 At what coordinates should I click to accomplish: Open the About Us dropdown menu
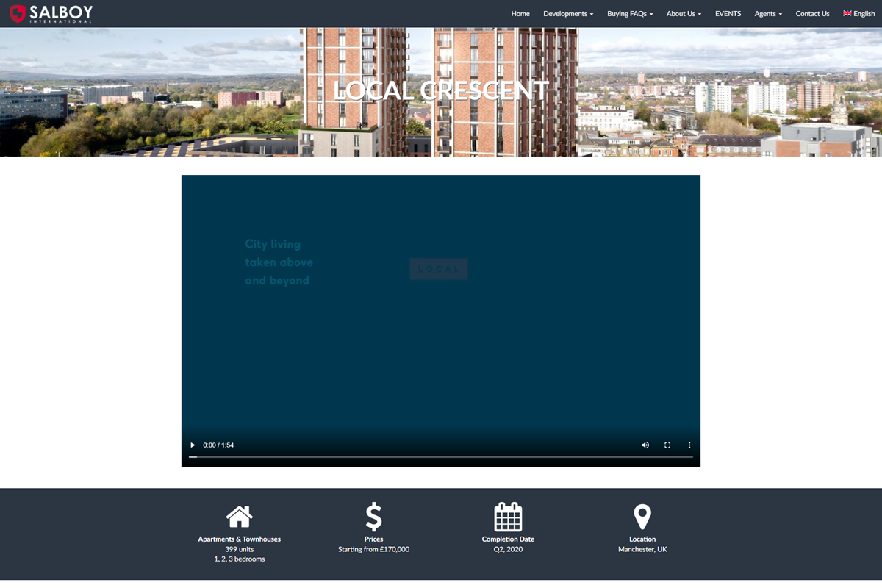683,13
